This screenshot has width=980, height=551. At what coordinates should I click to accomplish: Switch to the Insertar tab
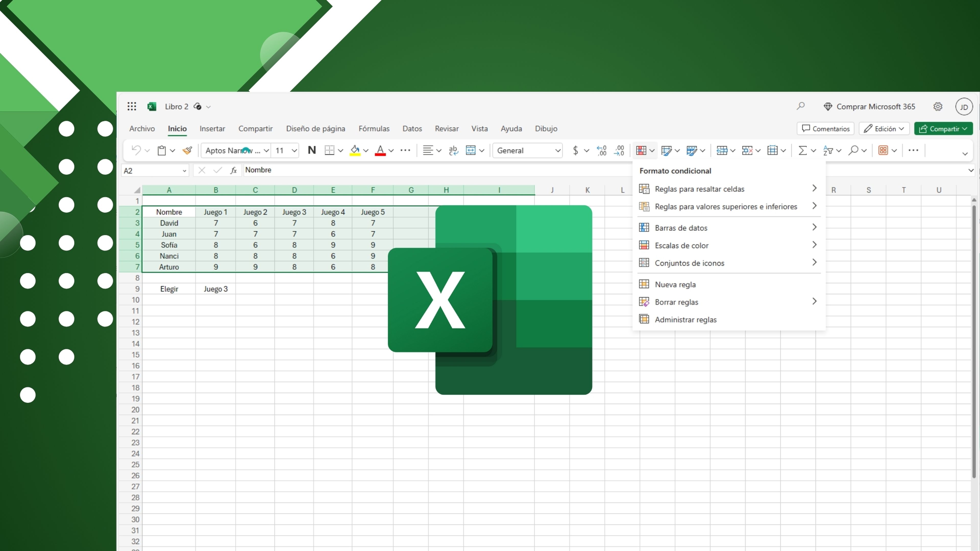pyautogui.click(x=212, y=129)
